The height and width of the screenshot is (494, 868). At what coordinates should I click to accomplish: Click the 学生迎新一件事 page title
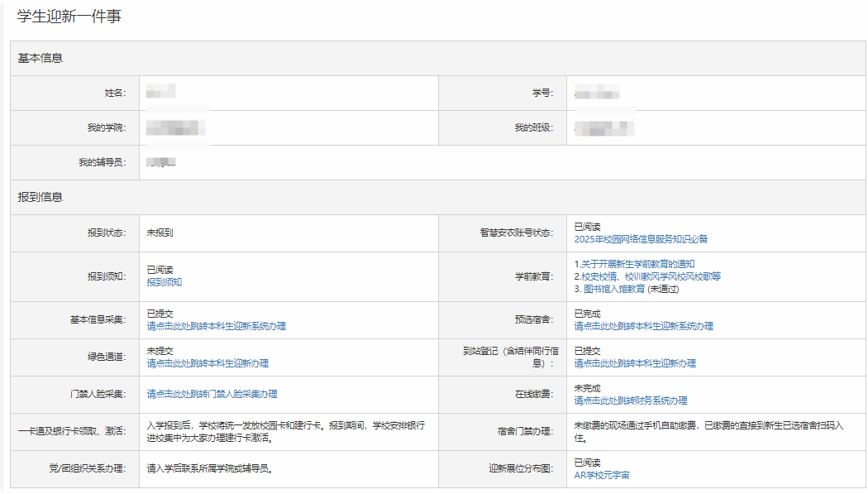coord(69,16)
